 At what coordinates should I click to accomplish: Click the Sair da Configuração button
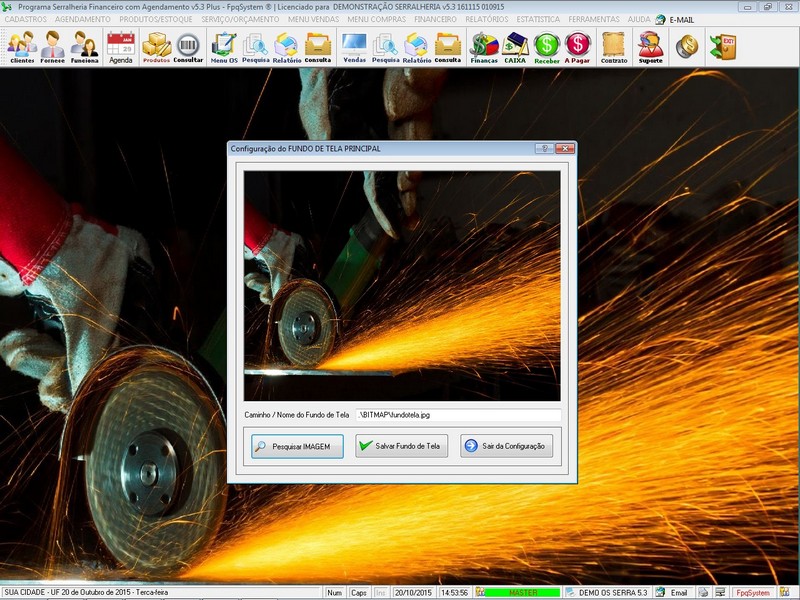click(507, 446)
